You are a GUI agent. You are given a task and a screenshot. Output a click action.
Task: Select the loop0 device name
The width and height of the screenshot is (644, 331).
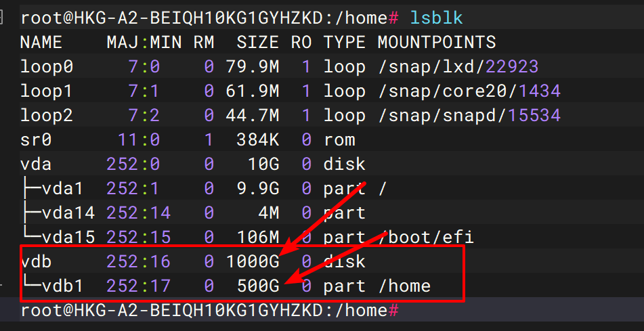46,67
